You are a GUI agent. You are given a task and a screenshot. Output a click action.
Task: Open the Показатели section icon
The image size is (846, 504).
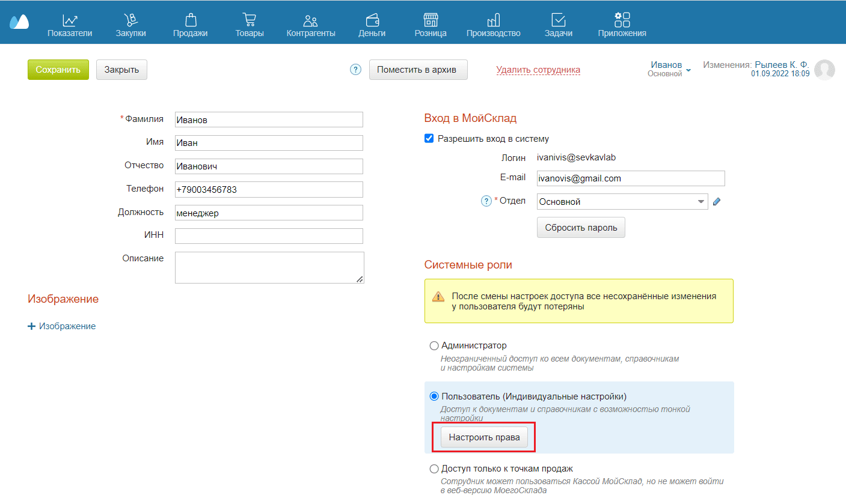[70, 20]
